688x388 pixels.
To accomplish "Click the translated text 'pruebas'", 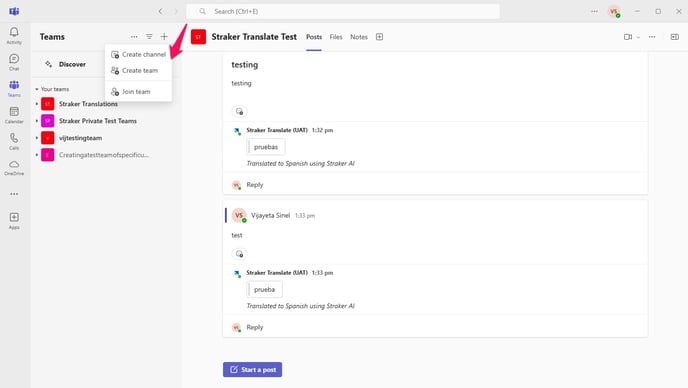I will pos(266,147).
